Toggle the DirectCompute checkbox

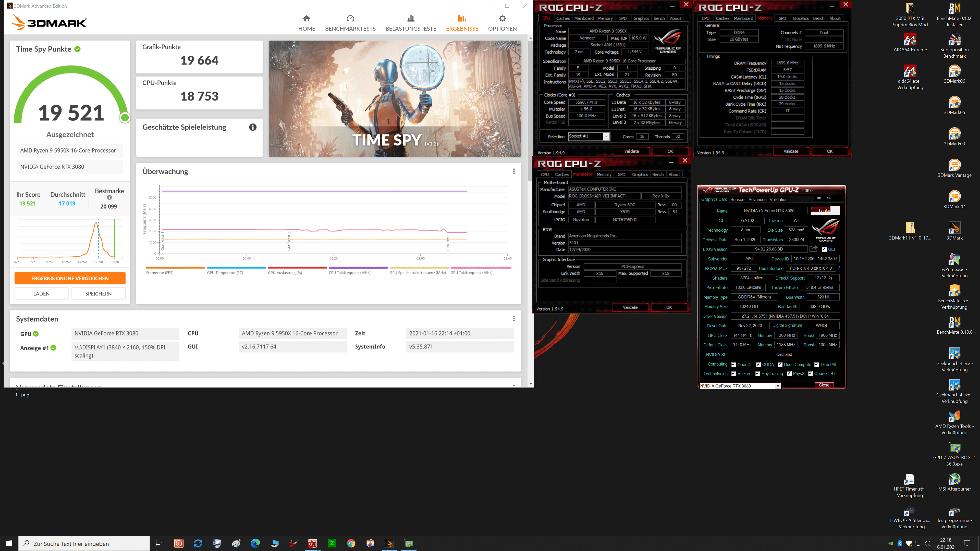pyautogui.click(x=780, y=365)
